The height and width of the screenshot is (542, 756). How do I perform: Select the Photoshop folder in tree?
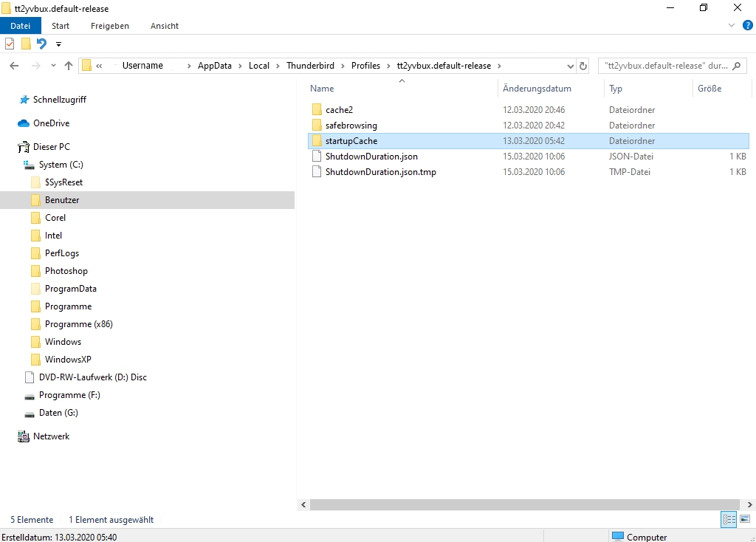[x=66, y=271]
